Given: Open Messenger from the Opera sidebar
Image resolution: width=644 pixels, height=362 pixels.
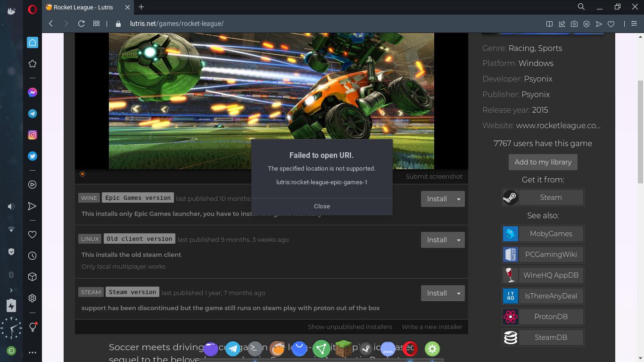Looking at the screenshot, I should click(32, 92).
